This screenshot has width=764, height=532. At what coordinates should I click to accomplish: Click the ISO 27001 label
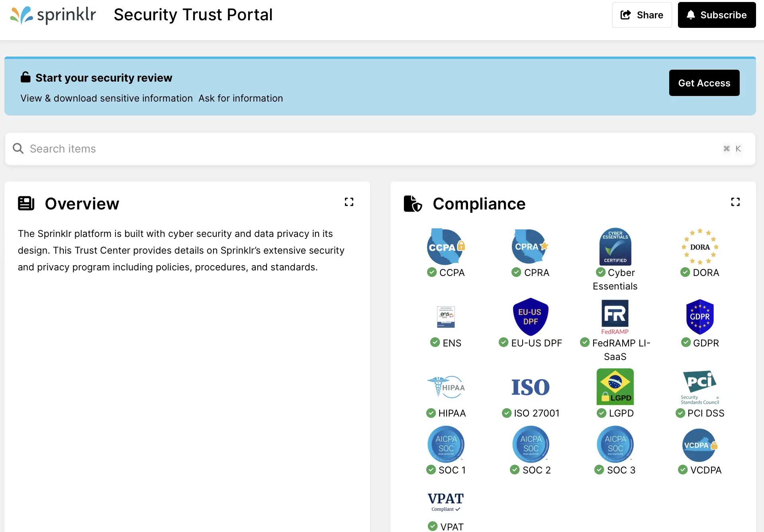(537, 413)
